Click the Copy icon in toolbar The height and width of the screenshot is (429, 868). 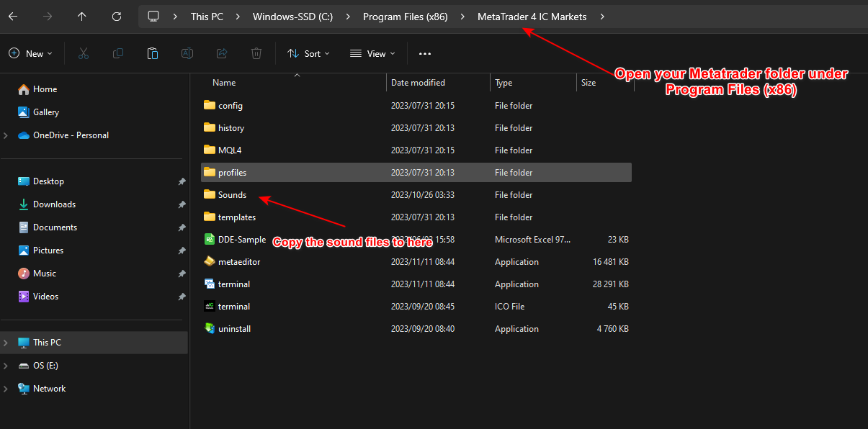(x=117, y=53)
